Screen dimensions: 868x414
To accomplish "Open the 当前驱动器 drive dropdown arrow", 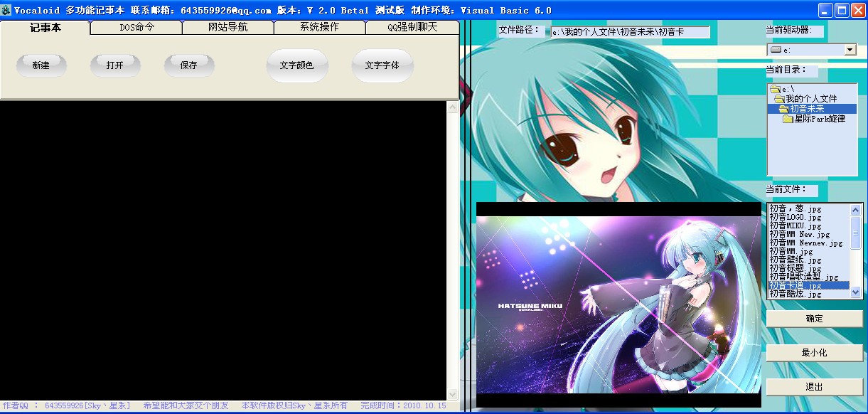I will 850,50.
